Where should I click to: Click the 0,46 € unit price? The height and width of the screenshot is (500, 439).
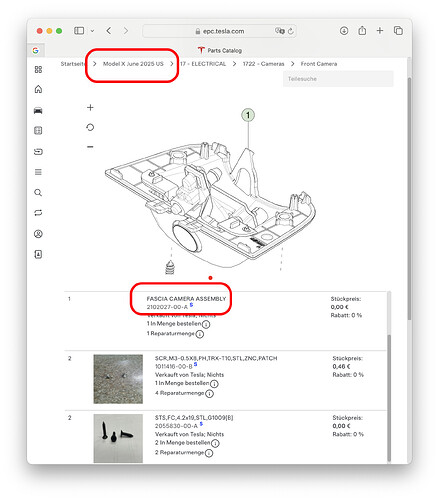[341, 367]
